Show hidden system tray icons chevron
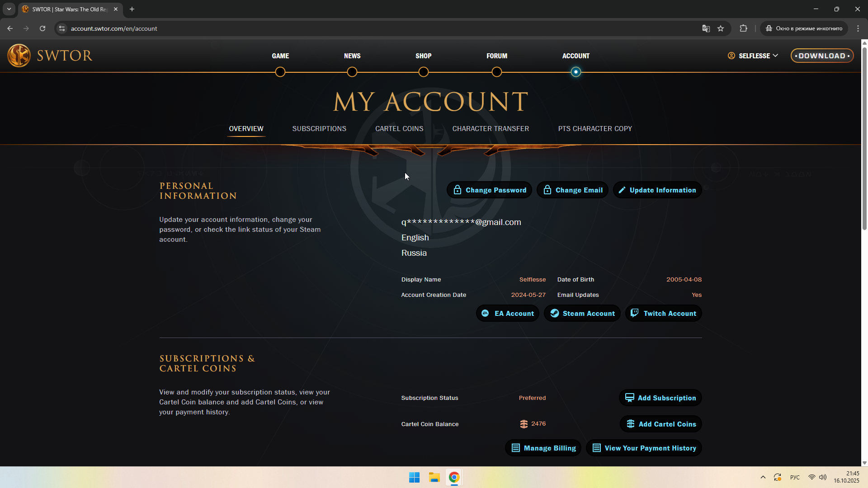The height and width of the screenshot is (488, 868). [763, 477]
